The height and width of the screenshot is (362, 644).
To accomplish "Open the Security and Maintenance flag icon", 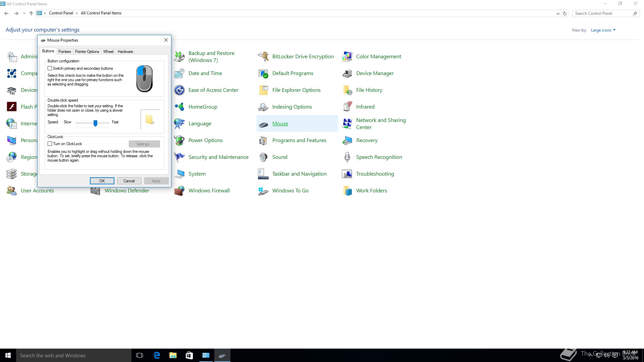I will tap(179, 157).
